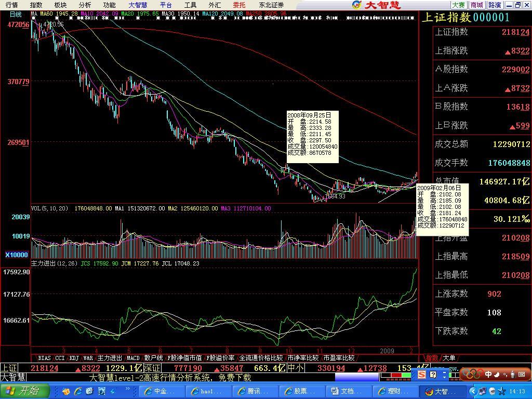532x399 pixels.
Task: Switch to the F股净值市值 tab
Action: (184, 358)
